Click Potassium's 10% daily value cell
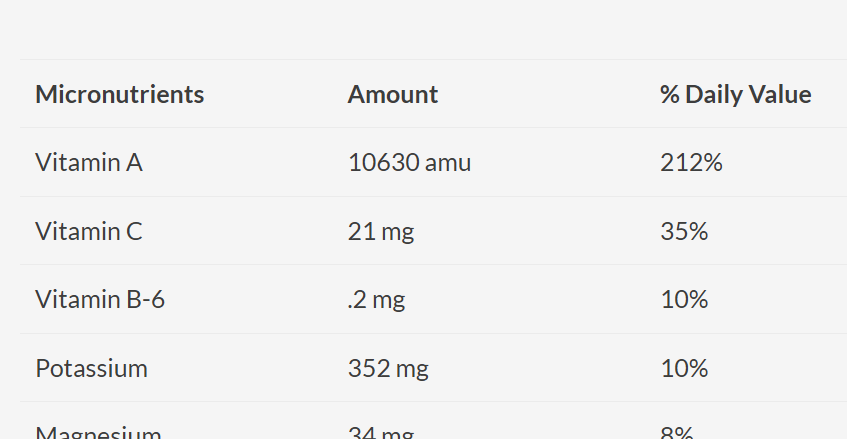Image resolution: width=847 pixels, height=439 pixels. [x=684, y=368]
